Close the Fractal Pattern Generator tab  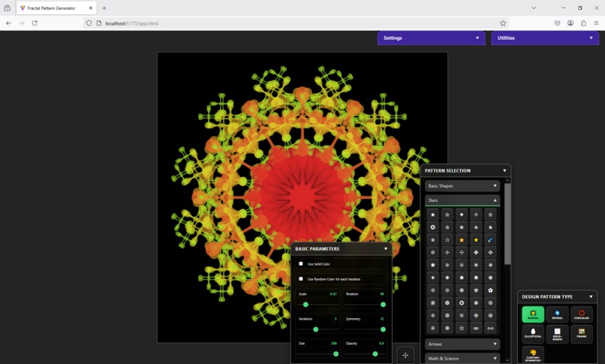pos(91,8)
